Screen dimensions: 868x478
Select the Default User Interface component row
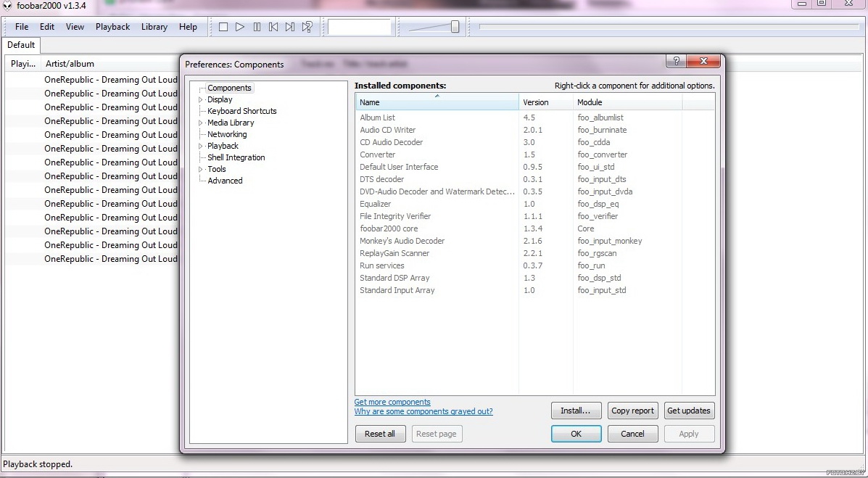point(534,167)
